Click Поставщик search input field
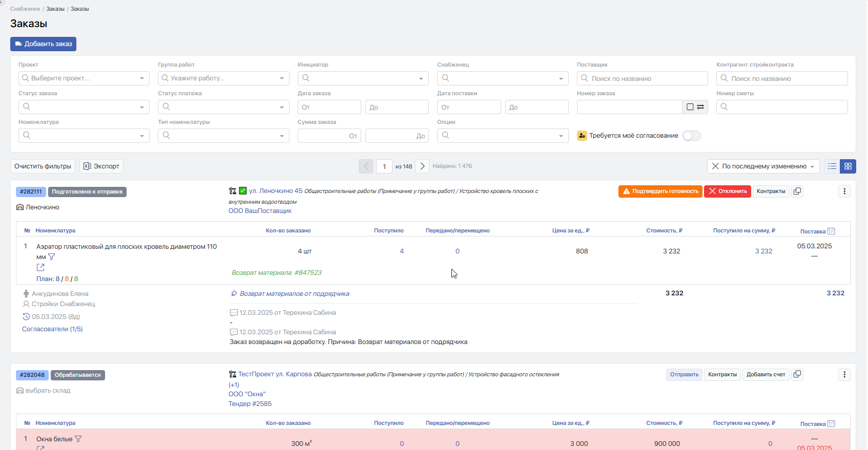This screenshot has width=868, height=450. tap(643, 78)
